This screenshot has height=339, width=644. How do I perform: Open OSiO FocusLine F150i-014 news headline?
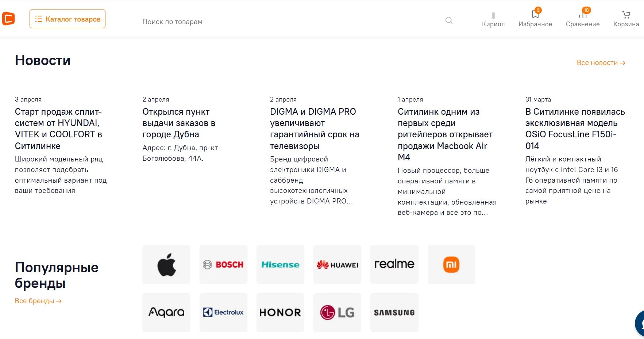click(575, 129)
